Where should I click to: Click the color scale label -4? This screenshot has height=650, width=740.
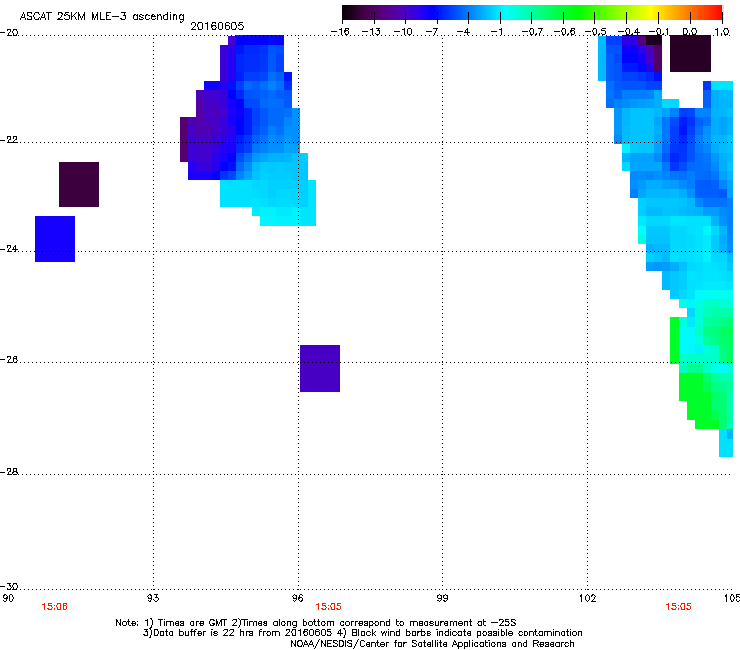[x=463, y=32]
